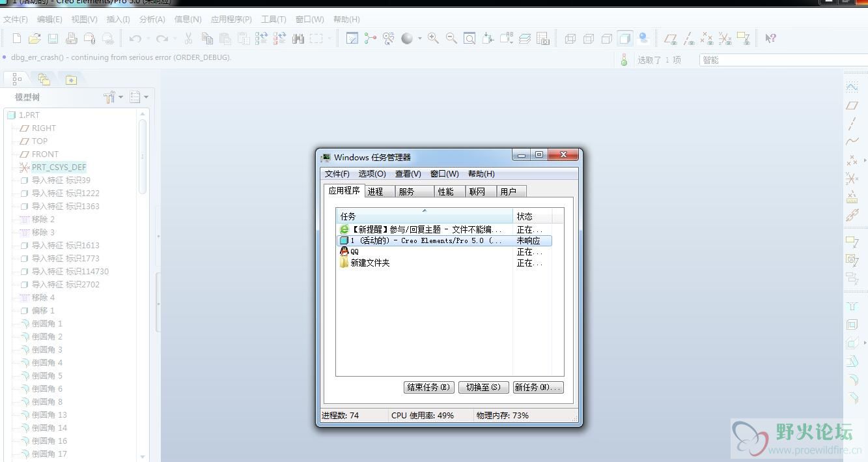Click the 任务 column header
Image resolution: width=868 pixels, height=462 pixels.
425,216
